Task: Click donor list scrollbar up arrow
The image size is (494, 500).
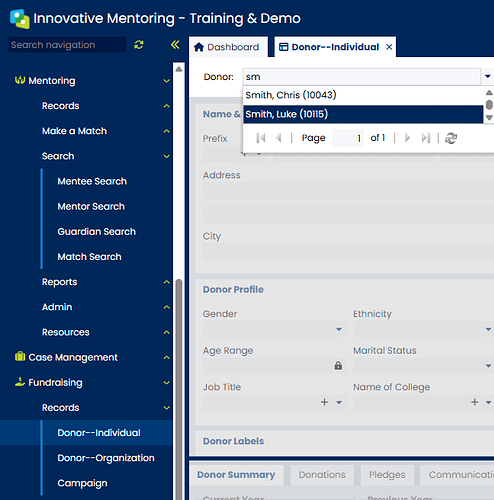Action: point(489,92)
